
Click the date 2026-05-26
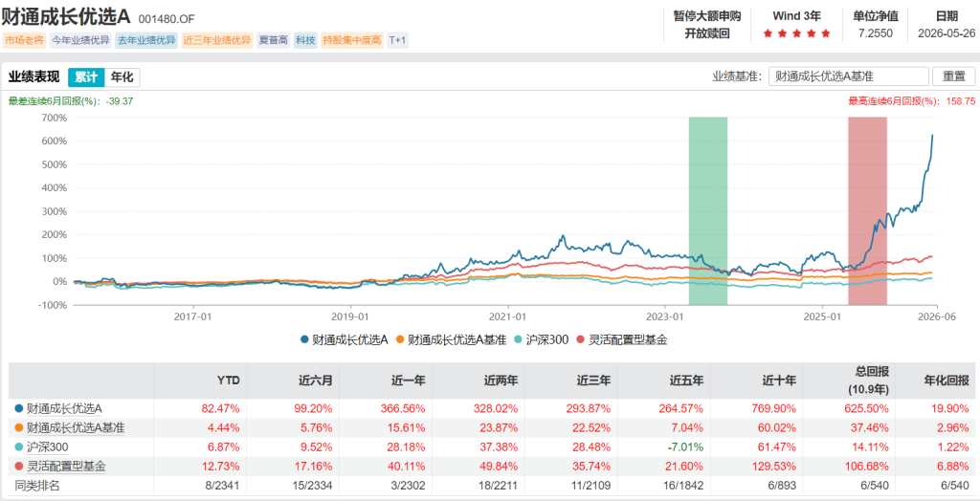pyautogui.click(x=946, y=33)
